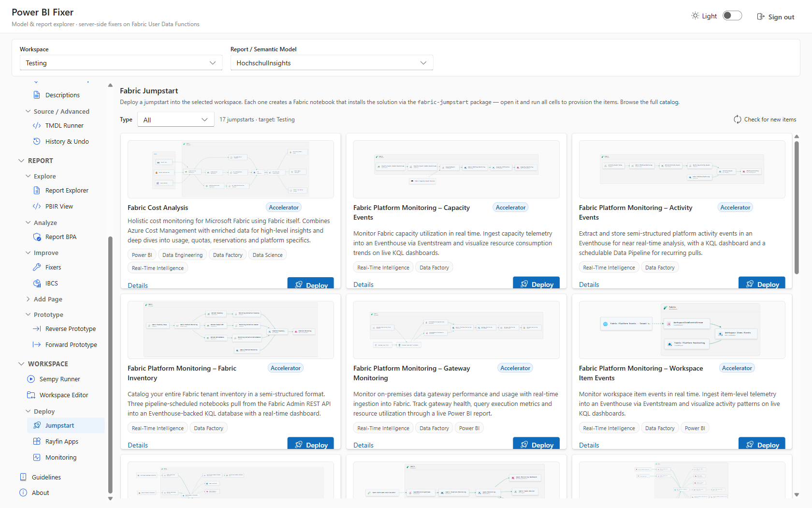Open the Workspace Editor folder icon
The image size is (812, 508).
point(31,395)
